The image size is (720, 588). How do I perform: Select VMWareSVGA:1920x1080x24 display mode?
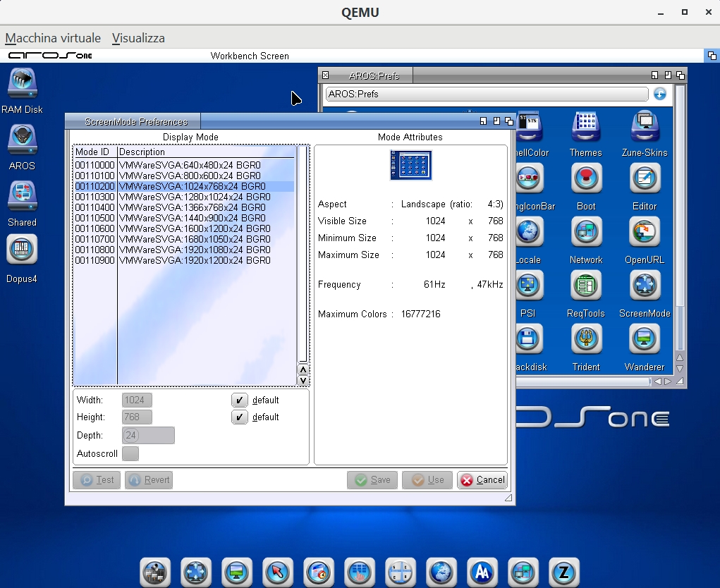[194, 250]
